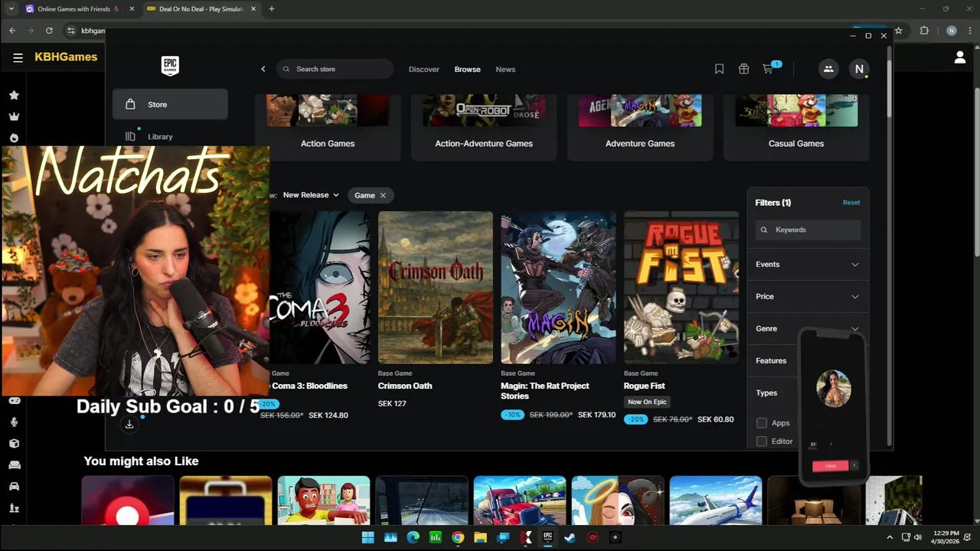Switch to Online Games with Friends tab
Viewport: 980px width, 551px height.
[x=80, y=8]
